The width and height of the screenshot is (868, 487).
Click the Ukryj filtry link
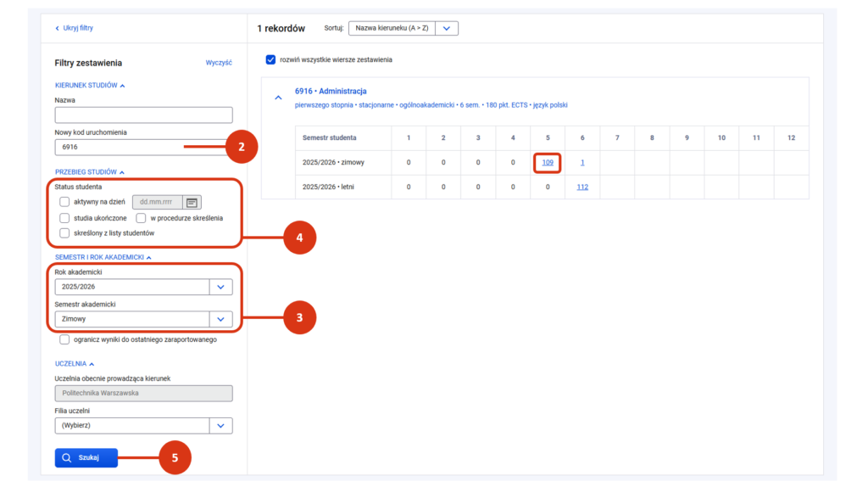tap(75, 28)
